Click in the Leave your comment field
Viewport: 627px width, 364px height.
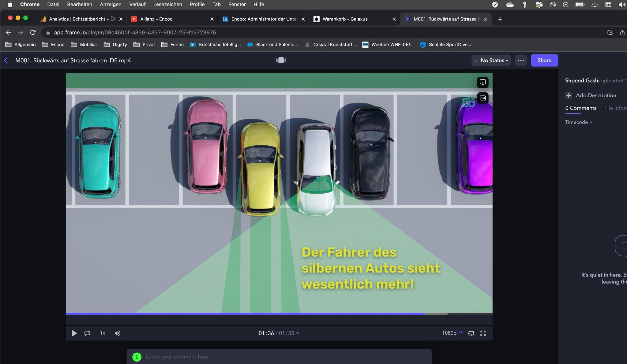tap(279, 357)
